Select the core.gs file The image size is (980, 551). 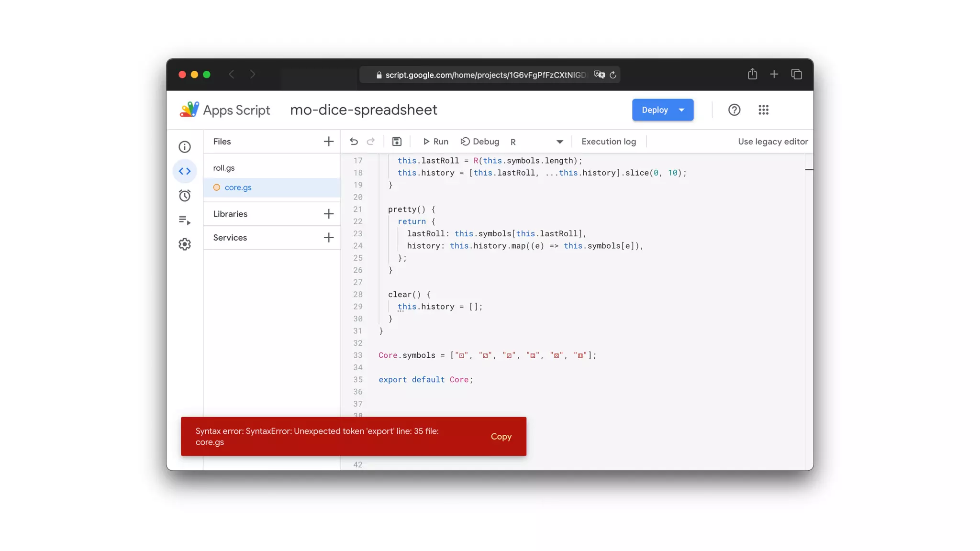(x=238, y=187)
